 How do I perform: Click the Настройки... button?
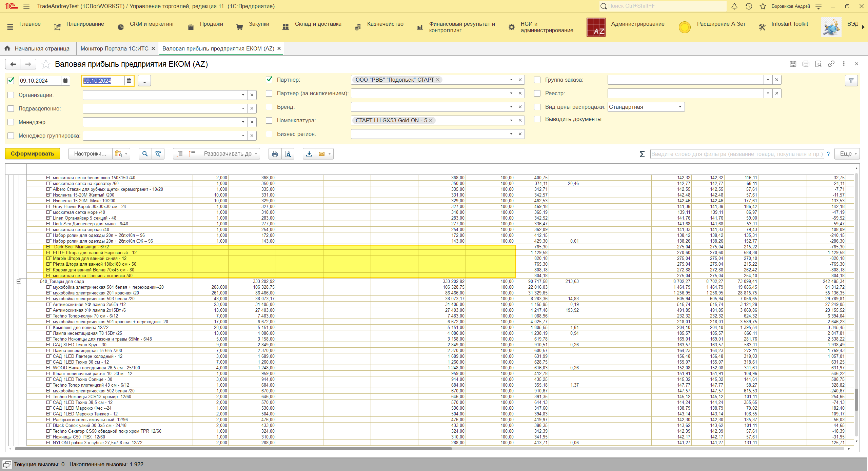(90, 154)
